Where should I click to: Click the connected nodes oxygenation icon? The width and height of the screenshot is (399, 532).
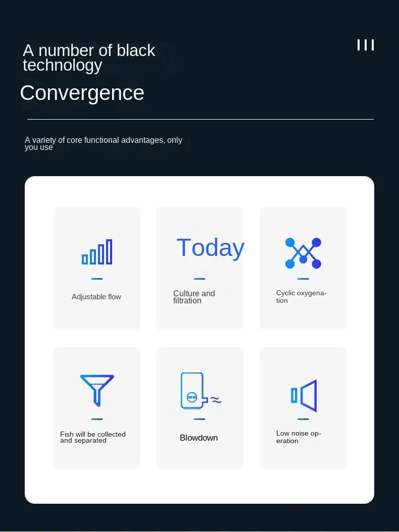(303, 253)
